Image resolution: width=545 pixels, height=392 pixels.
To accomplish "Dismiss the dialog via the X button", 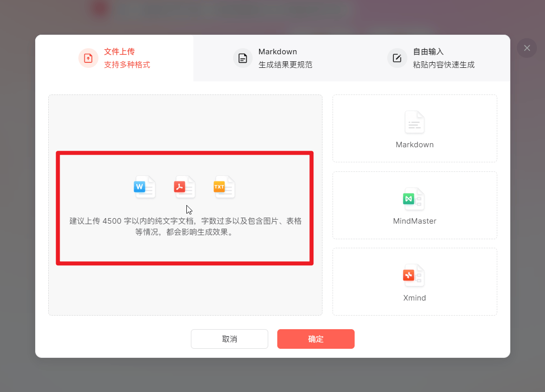I will pos(526,48).
